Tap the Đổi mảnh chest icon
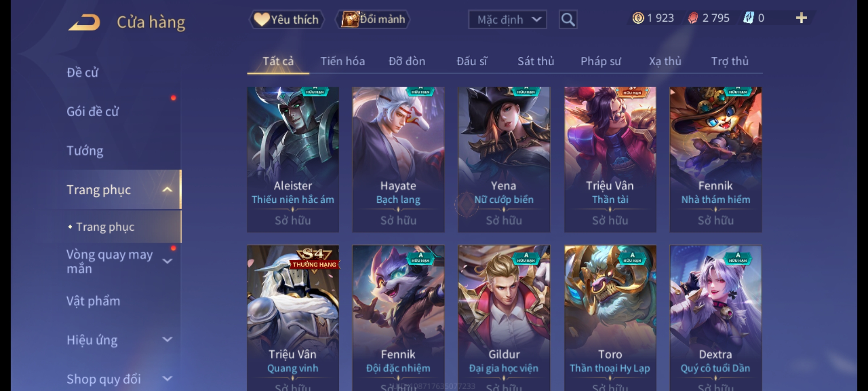The image size is (868, 391). 350,19
